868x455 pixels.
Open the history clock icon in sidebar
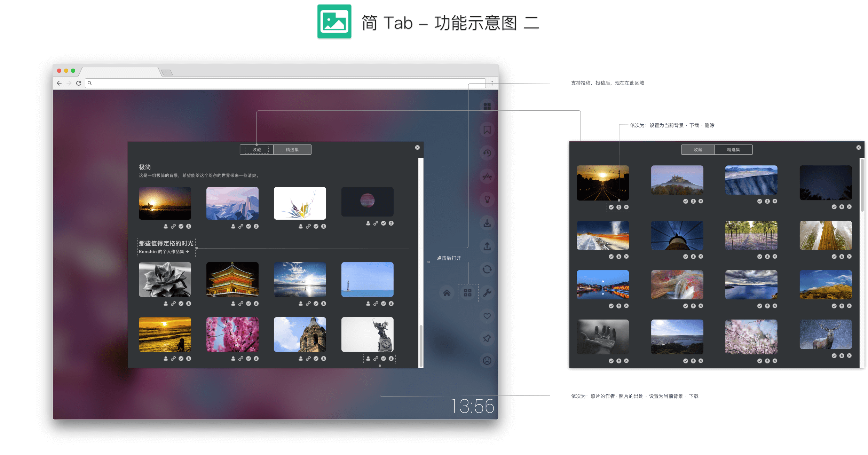pos(487,153)
